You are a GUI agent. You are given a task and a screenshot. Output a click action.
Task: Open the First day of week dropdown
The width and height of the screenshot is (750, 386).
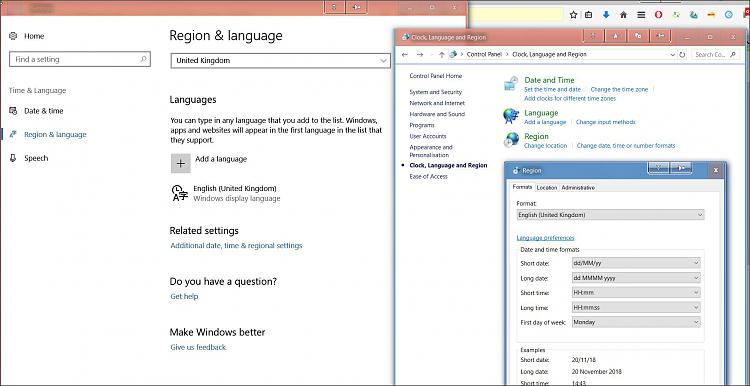[x=636, y=322]
